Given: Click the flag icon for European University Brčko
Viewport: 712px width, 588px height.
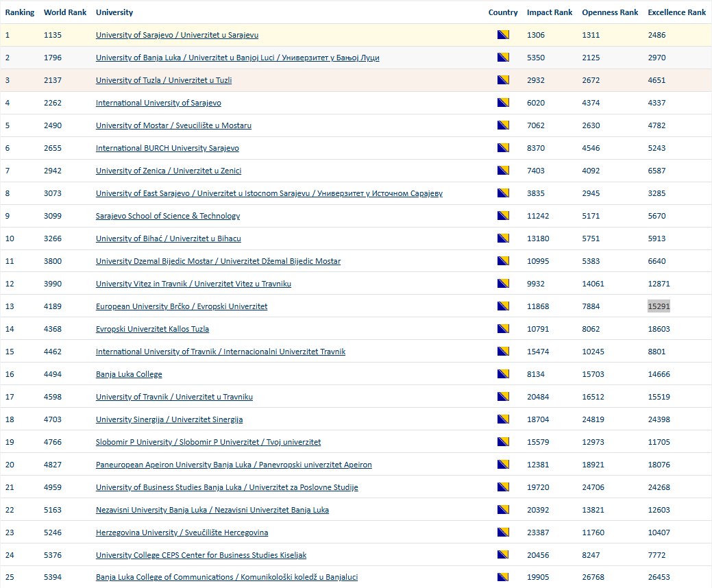Looking at the screenshot, I should tap(503, 306).
